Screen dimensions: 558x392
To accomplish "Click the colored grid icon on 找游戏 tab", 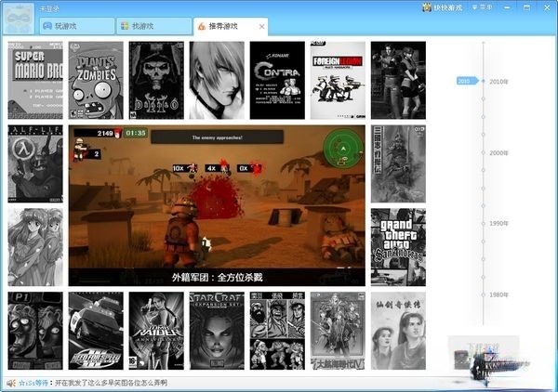I will 125,26.
